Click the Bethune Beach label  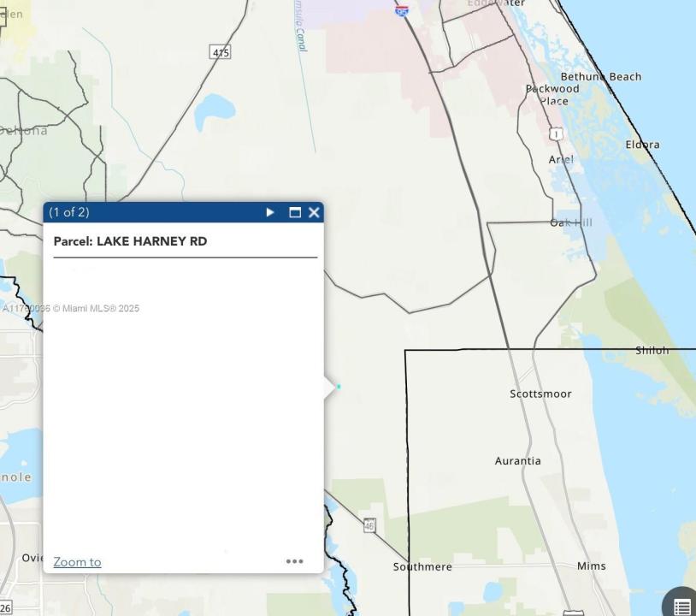pyautogui.click(x=600, y=76)
